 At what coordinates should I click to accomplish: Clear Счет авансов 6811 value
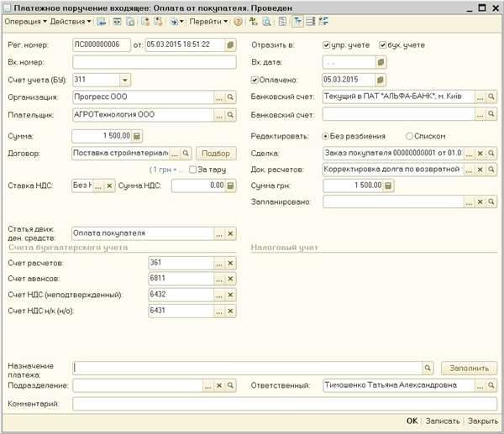coord(230,279)
